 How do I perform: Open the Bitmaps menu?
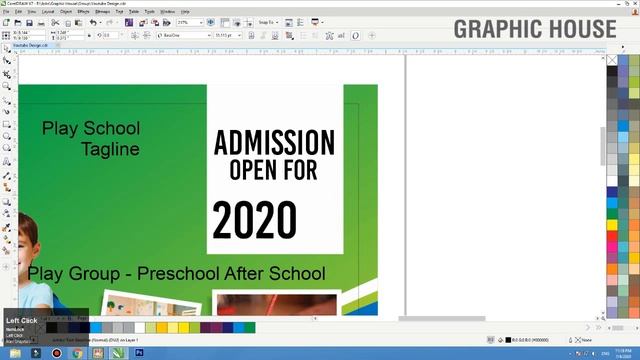tap(102, 12)
